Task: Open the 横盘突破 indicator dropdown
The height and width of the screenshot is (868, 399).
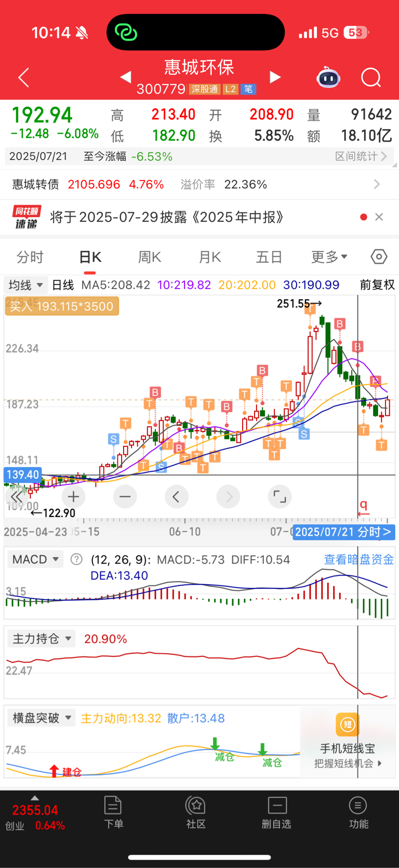Action: pyautogui.click(x=42, y=718)
